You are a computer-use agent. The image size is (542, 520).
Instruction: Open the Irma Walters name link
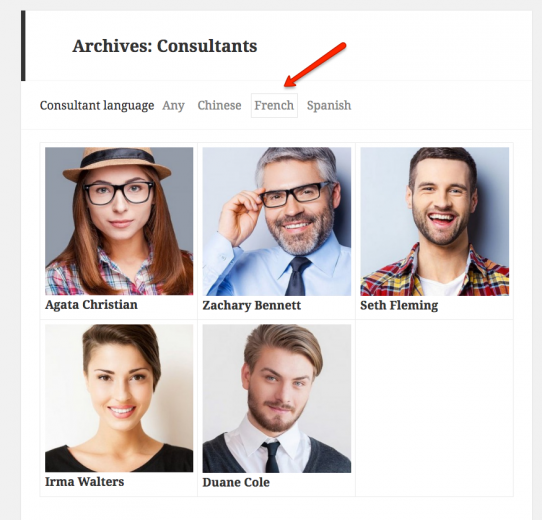click(84, 482)
